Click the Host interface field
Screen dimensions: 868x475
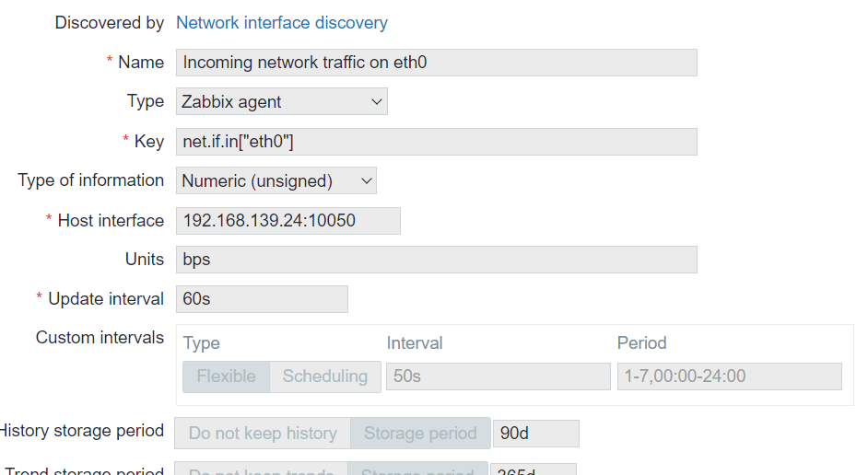[x=287, y=221]
